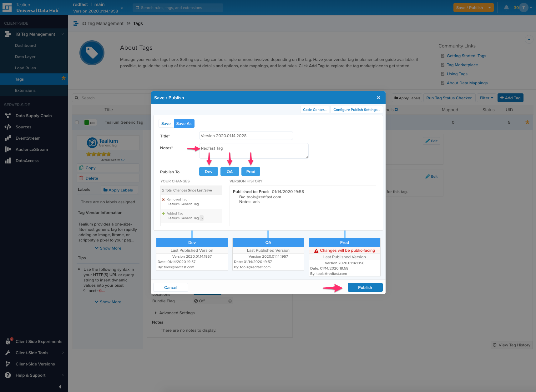The width and height of the screenshot is (536, 392).
Task: Open Code Center
Action: (315, 110)
